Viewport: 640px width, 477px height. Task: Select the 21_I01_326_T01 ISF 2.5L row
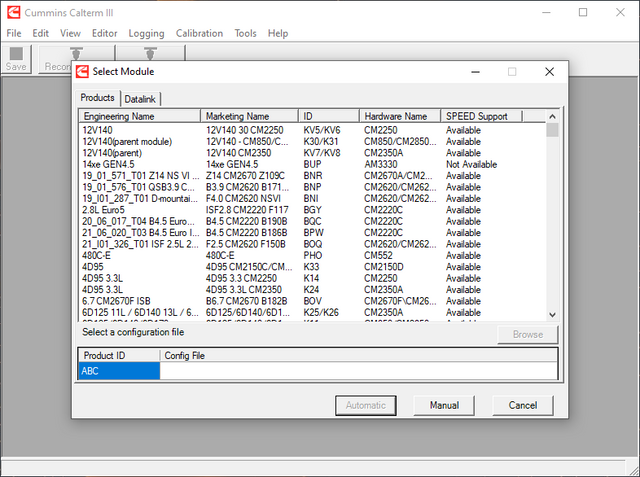[x=312, y=244]
